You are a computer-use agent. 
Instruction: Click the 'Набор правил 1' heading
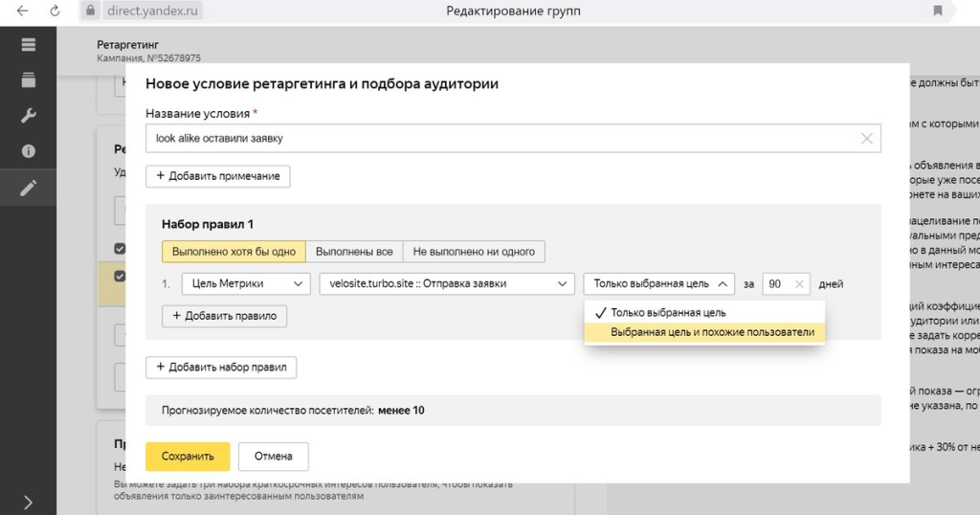pyautogui.click(x=208, y=224)
